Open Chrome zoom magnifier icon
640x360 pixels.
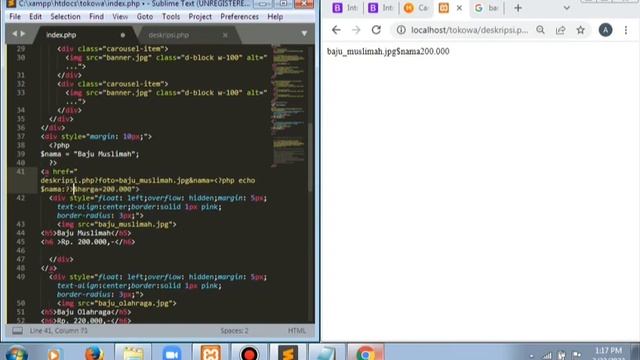pyautogui.click(x=540, y=30)
